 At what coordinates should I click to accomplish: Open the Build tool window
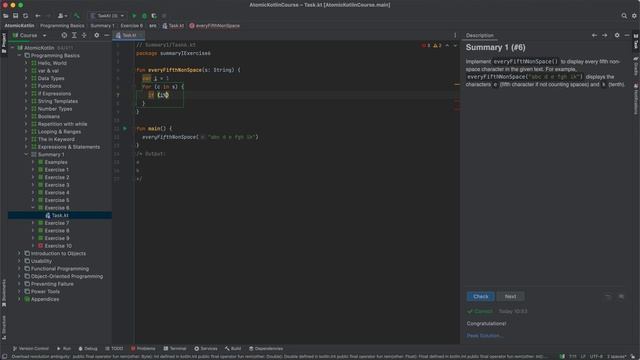pyautogui.click(x=233, y=349)
